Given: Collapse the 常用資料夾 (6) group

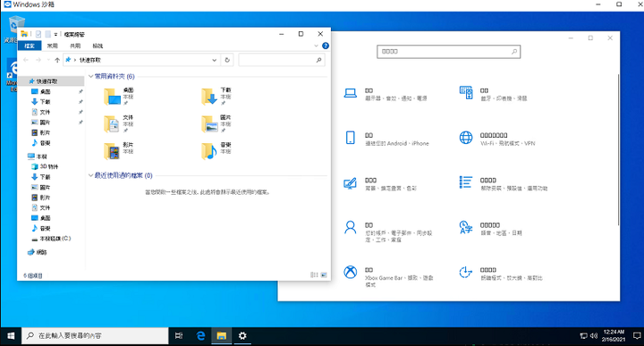Looking at the screenshot, I should click(90, 76).
